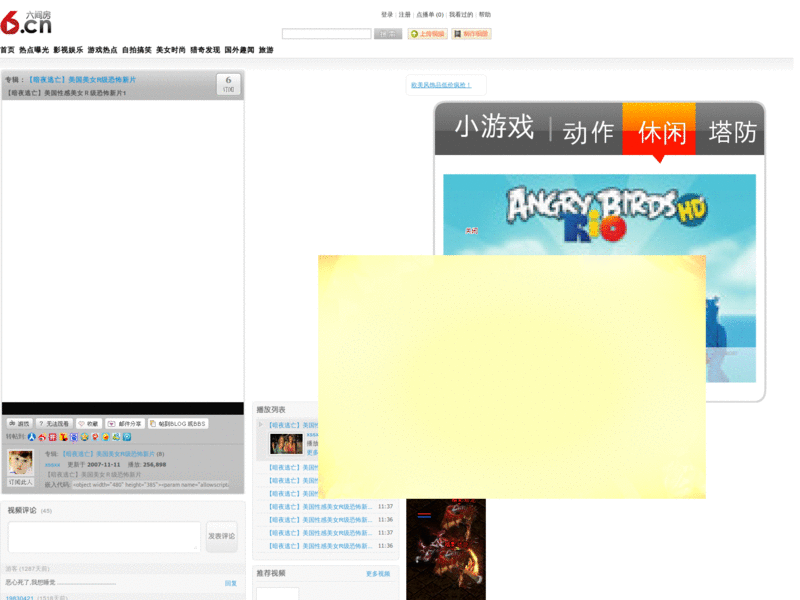The image size is (800, 600).
Task: Click the binoculars tool button
Action: (x=20, y=424)
